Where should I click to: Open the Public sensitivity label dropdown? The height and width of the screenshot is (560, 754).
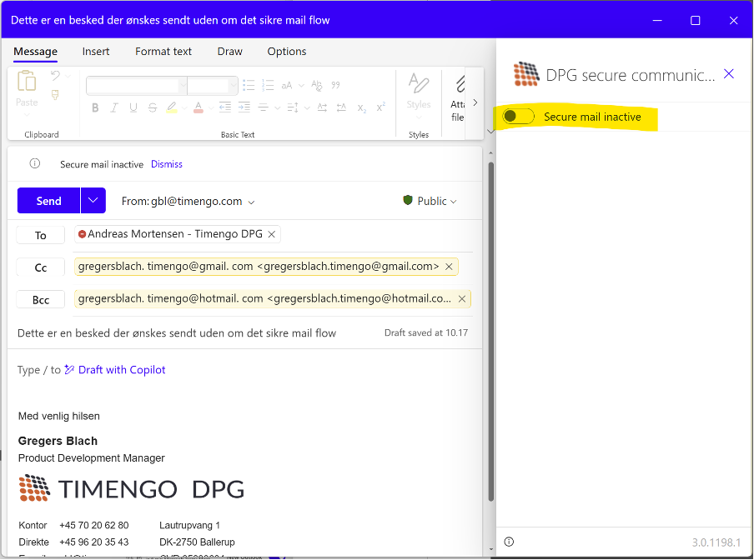click(x=430, y=201)
